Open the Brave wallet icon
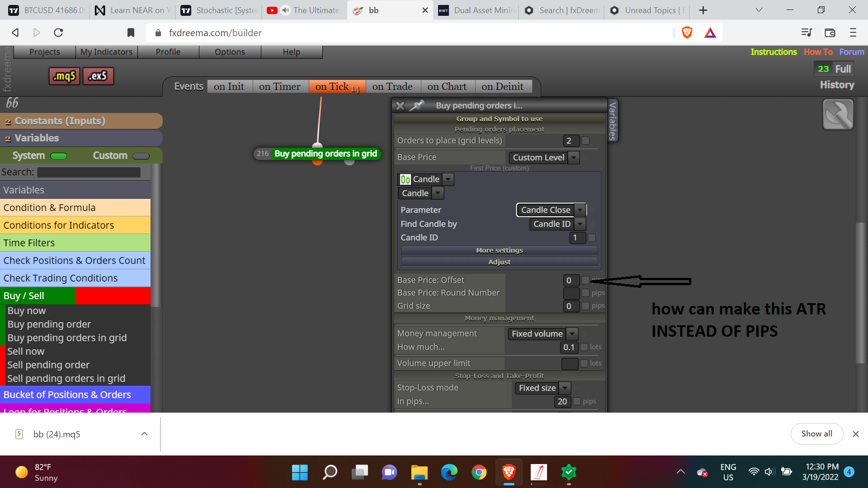 830,33
